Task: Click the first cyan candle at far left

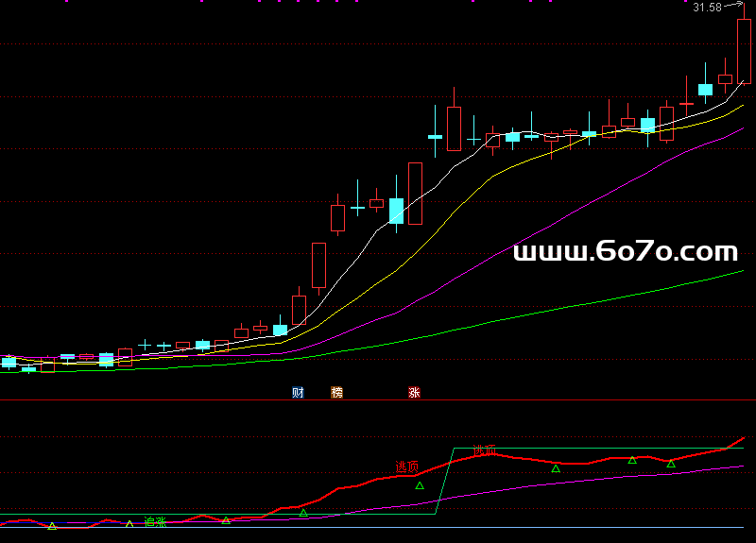Action: click(x=9, y=362)
